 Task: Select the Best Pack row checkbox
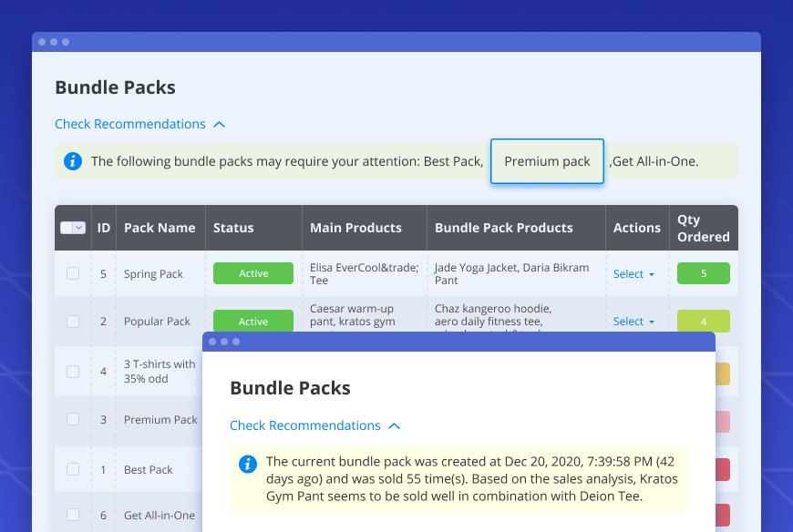(x=73, y=469)
